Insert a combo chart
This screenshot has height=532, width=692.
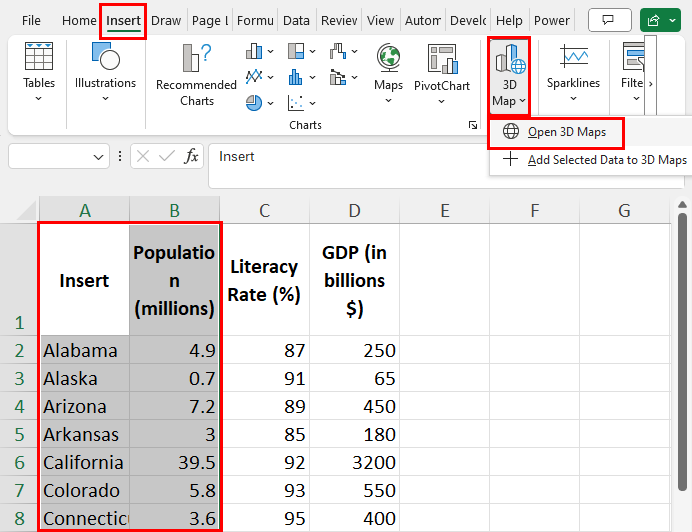point(338,77)
